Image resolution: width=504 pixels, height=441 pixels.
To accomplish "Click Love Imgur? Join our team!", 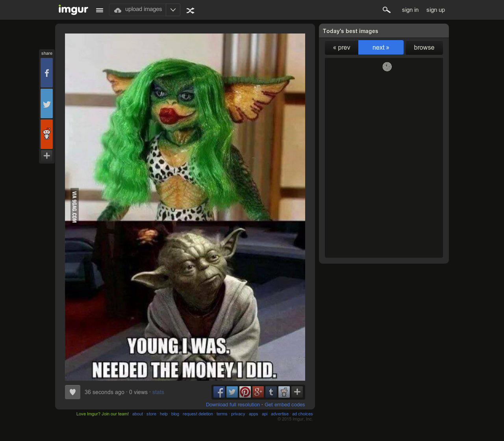I will (102, 414).
